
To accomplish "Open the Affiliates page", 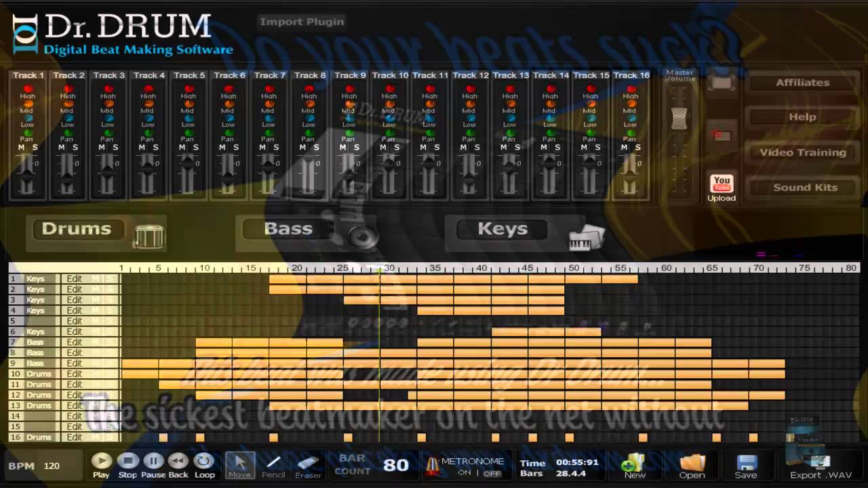I will pos(803,83).
